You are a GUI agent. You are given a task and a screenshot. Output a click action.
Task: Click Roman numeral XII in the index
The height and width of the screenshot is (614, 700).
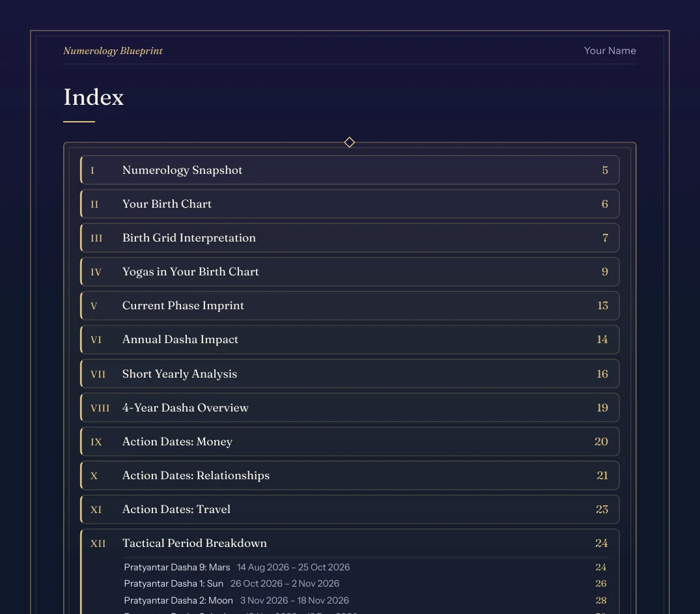point(98,544)
